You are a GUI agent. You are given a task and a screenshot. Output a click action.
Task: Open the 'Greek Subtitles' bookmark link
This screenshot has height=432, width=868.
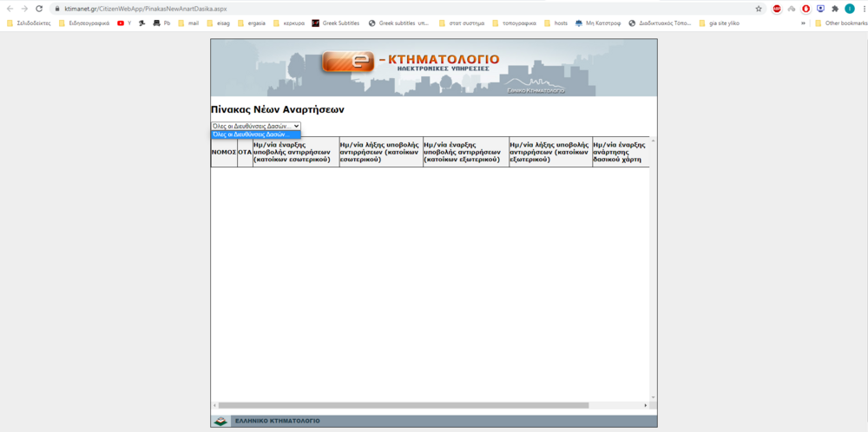point(336,23)
